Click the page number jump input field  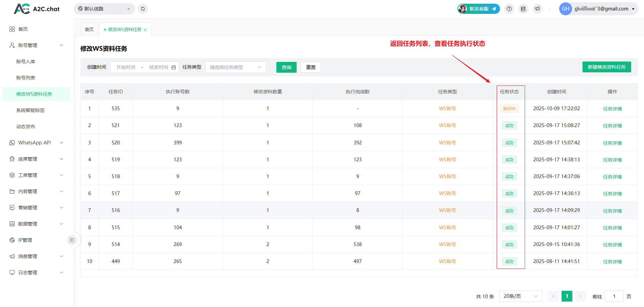click(614, 296)
